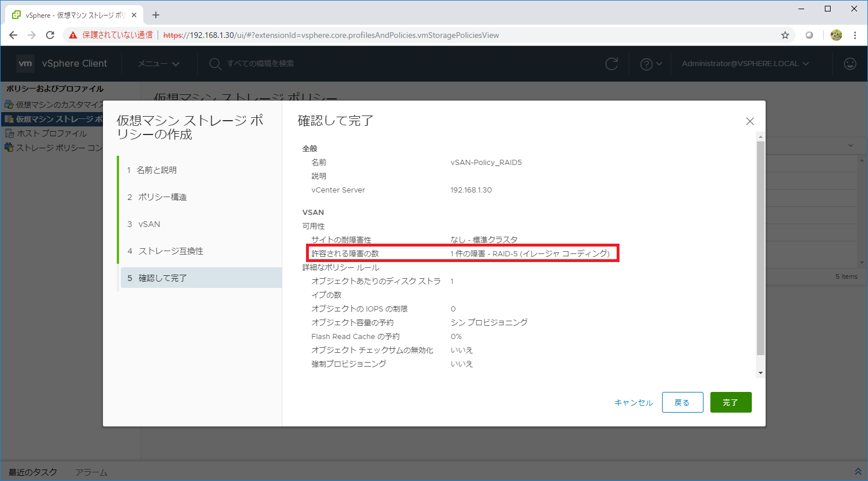Image resolution: width=868 pixels, height=481 pixels.
Task: Click the not-secure warning icon in address bar
Action: 73,35
